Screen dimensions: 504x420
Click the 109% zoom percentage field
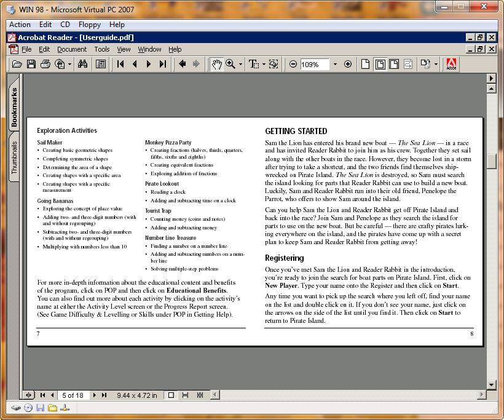pos(315,65)
